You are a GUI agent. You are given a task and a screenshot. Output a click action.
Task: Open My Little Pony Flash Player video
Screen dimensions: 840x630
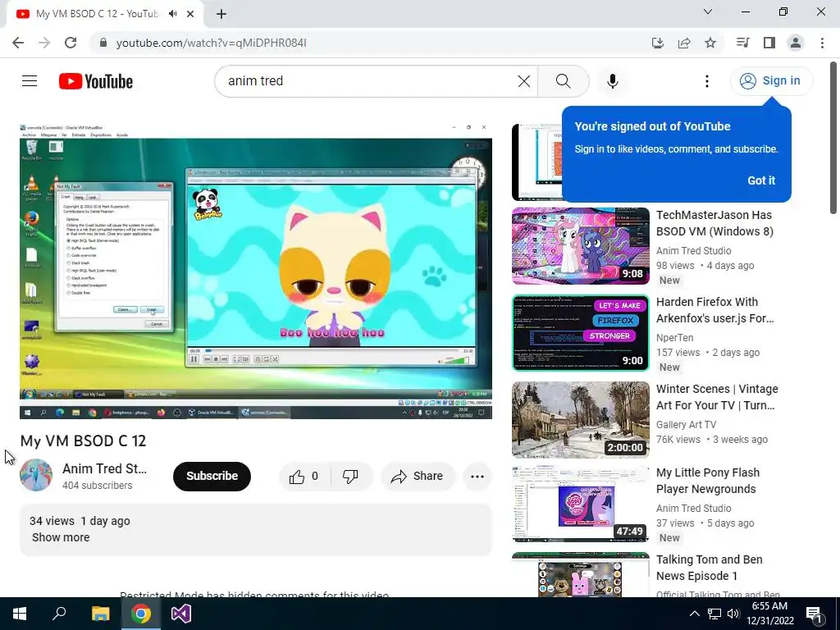[x=580, y=504]
